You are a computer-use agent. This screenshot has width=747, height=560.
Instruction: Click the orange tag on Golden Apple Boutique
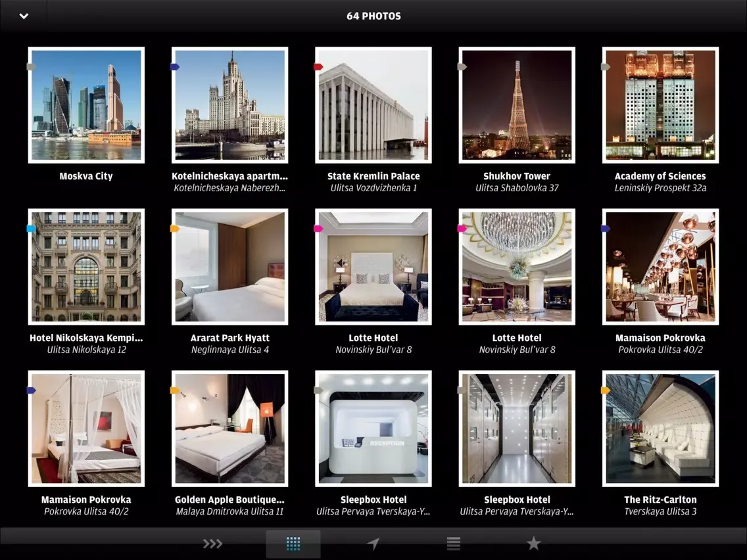pyautogui.click(x=174, y=390)
